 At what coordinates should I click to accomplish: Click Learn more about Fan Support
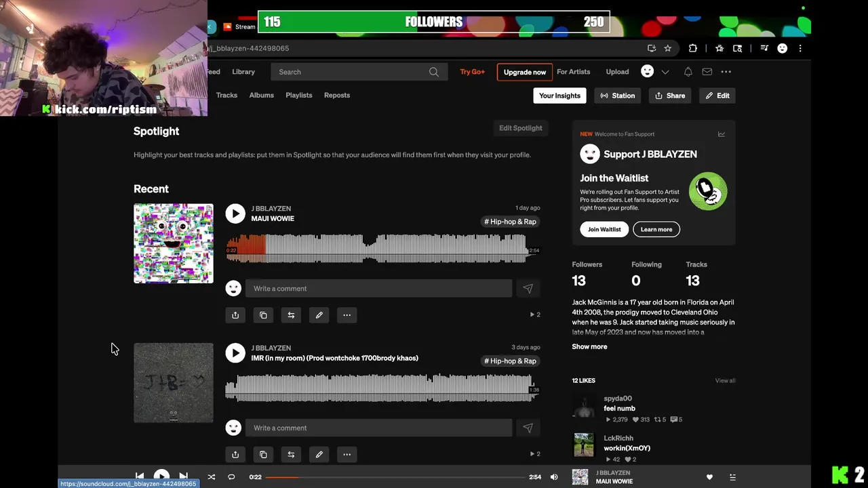(656, 230)
